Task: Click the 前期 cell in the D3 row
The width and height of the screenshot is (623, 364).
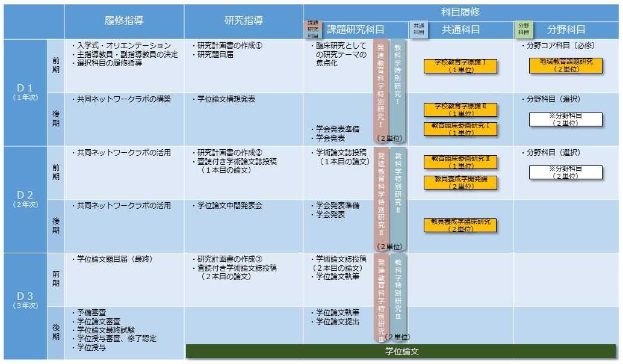Action: point(55,279)
